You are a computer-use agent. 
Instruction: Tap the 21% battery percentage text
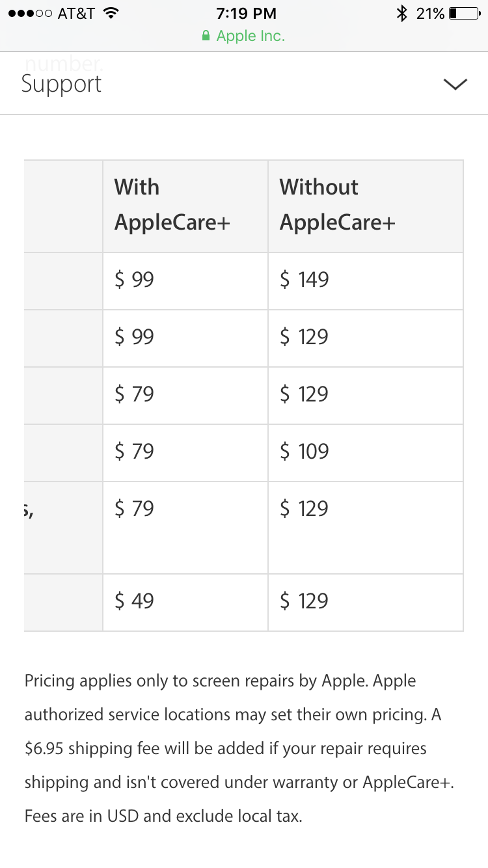pos(430,13)
